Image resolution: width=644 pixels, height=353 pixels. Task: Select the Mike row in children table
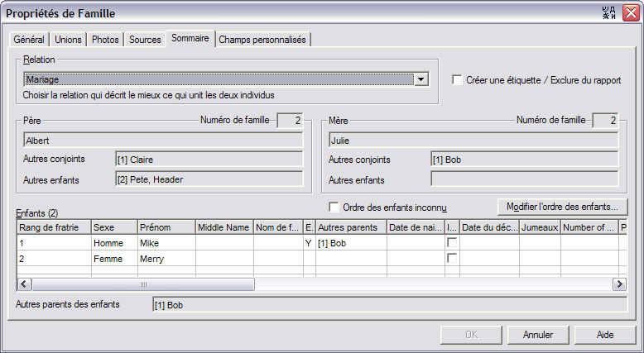tap(322, 243)
